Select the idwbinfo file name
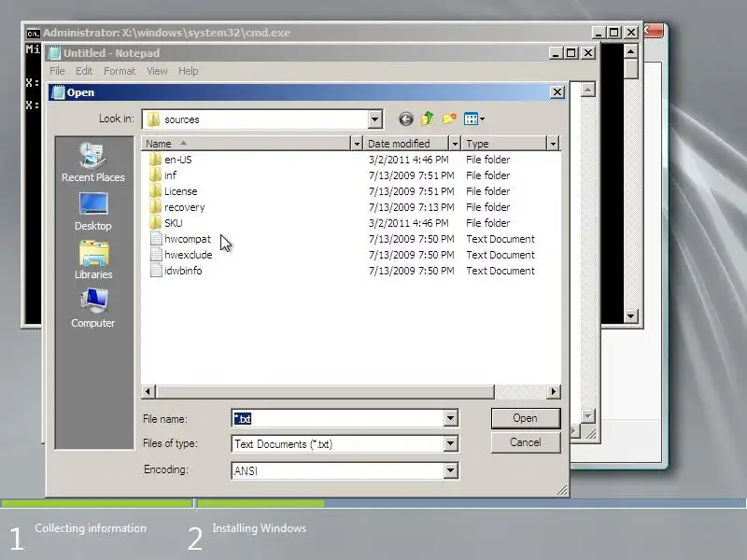This screenshot has width=747, height=560. coord(183,271)
